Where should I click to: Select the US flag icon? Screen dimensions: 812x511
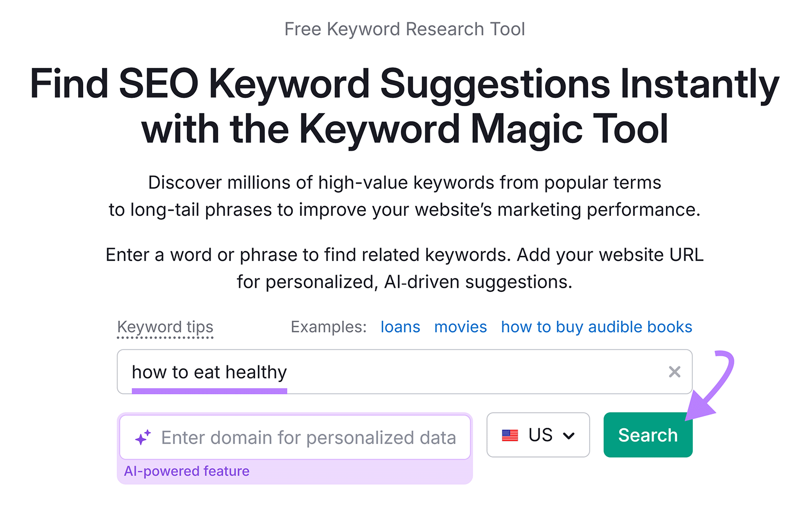coord(509,435)
